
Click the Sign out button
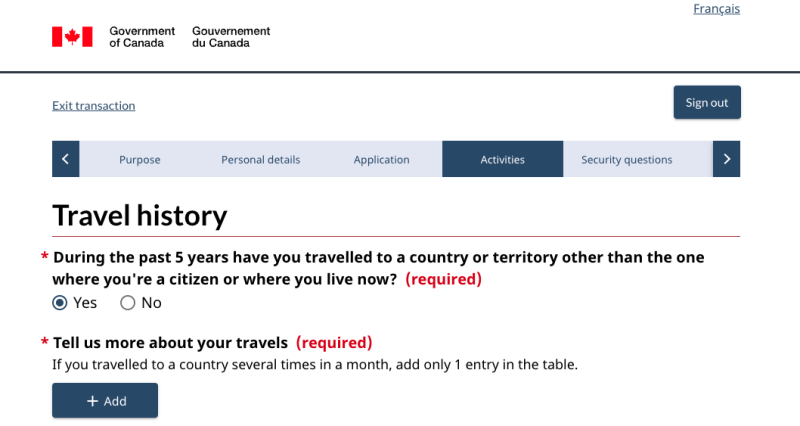click(707, 103)
